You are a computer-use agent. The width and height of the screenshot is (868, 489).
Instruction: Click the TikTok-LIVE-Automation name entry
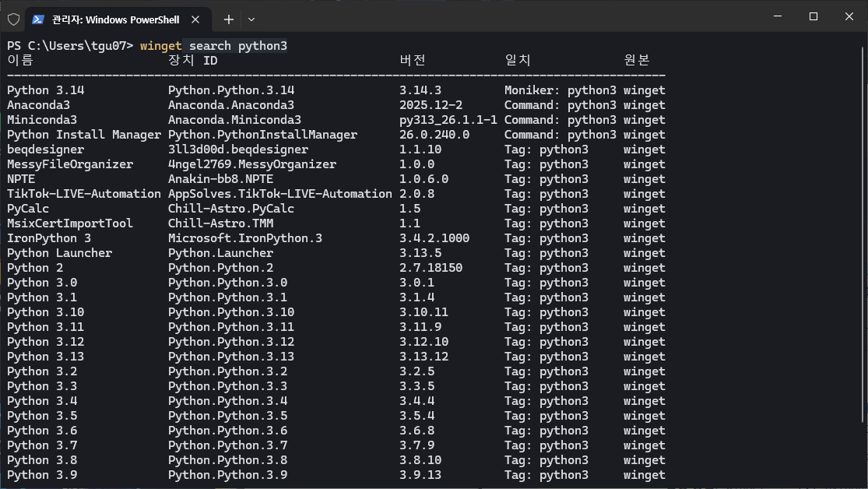tap(84, 194)
